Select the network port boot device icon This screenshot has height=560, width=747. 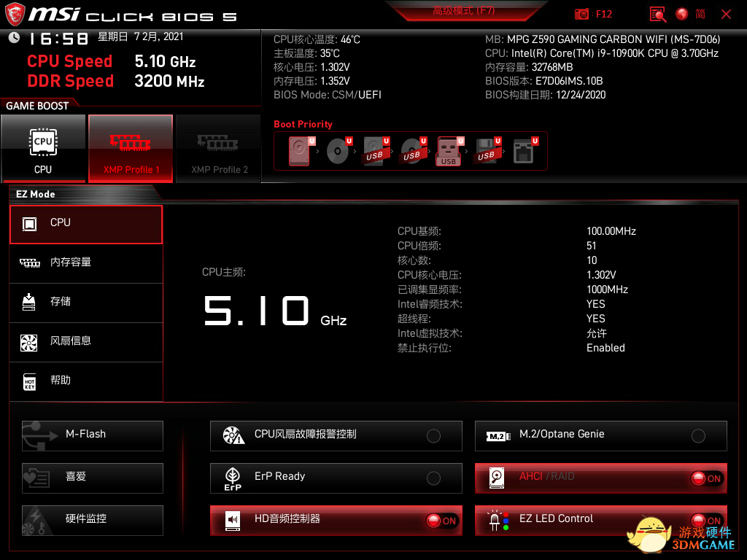(x=525, y=150)
